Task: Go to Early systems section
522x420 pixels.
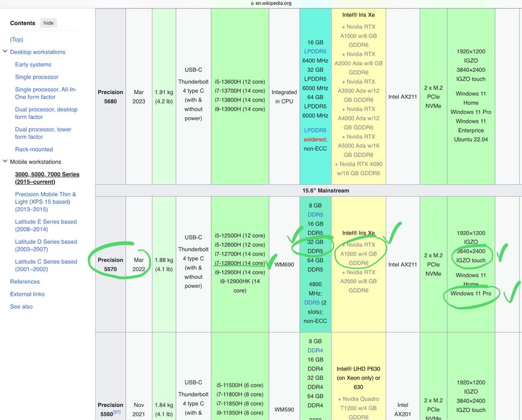Action: pyautogui.click(x=33, y=65)
